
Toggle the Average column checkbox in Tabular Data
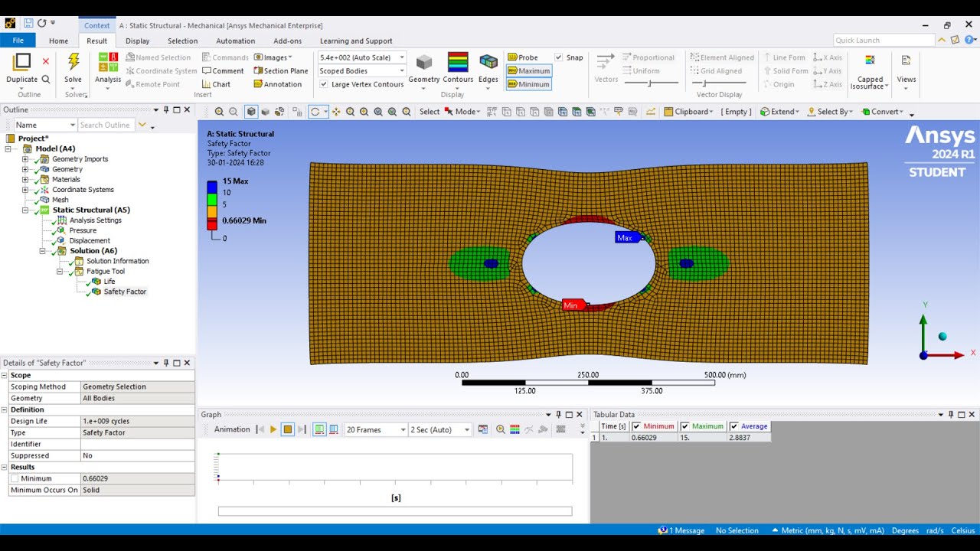pos(733,426)
